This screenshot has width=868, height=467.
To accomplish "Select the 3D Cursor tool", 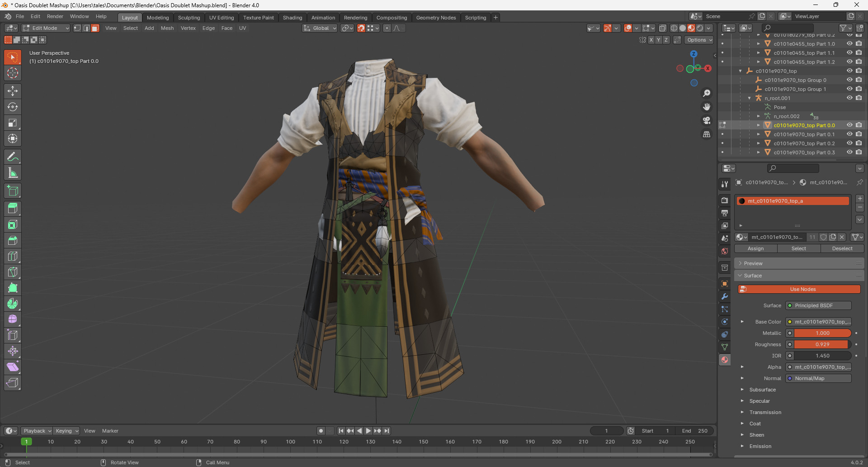I will pos(13,73).
